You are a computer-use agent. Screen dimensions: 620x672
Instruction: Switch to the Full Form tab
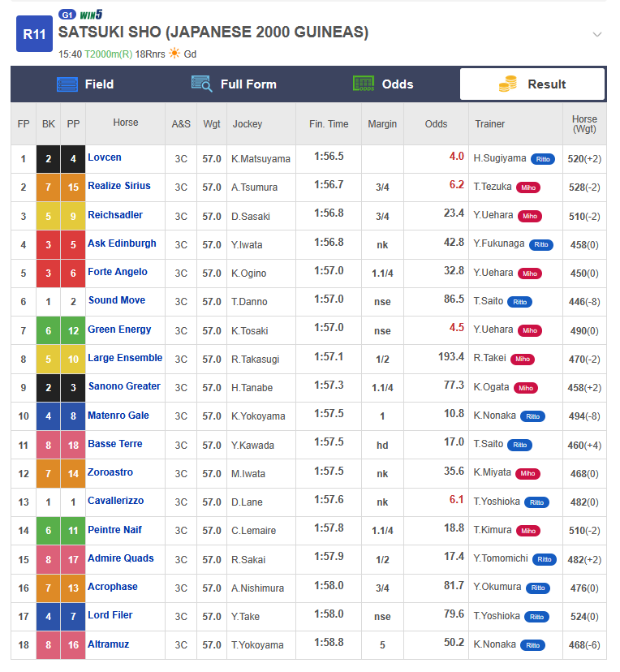234,84
